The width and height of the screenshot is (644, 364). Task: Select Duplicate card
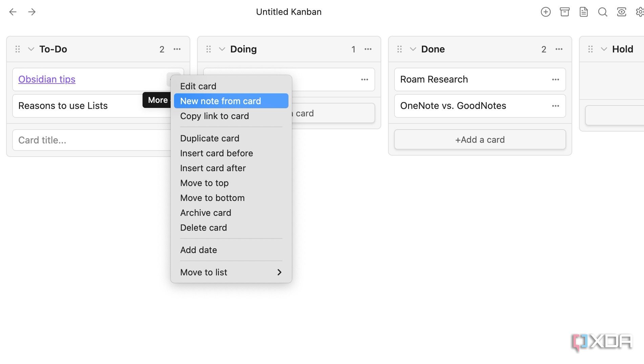(x=231, y=138)
